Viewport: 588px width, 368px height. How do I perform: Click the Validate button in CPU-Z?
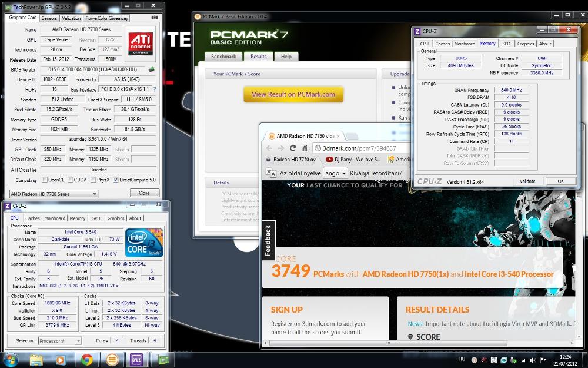click(x=527, y=181)
